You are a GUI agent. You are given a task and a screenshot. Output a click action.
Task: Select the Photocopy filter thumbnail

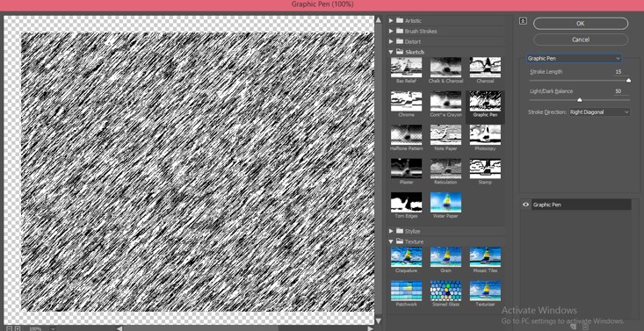click(x=485, y=134)
